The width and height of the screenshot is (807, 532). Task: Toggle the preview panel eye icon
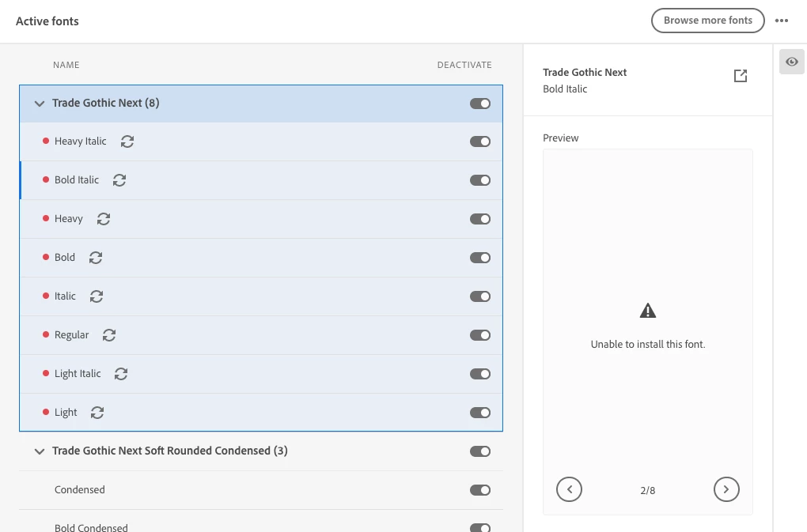click(791, 62)
